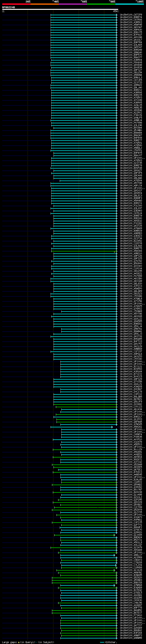Screen dimensions: 146x644
Task: Open hit UniRef100_C6TMX6
Action: pos(131,20)
